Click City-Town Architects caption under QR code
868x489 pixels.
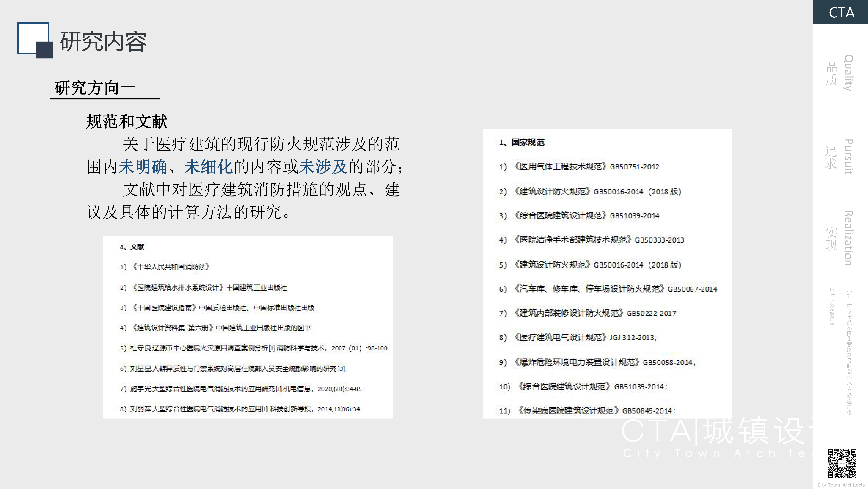click(841, 485)
